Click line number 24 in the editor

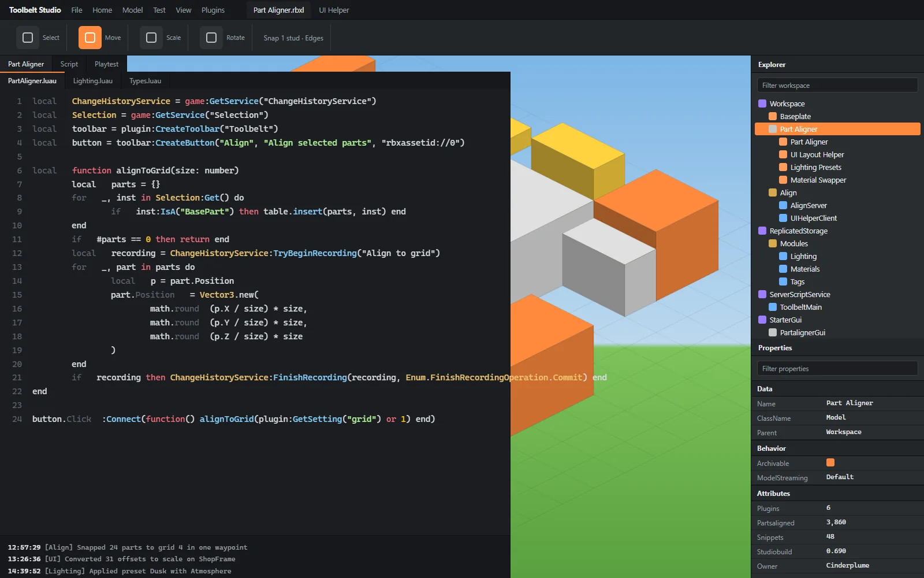click(17, 419)
